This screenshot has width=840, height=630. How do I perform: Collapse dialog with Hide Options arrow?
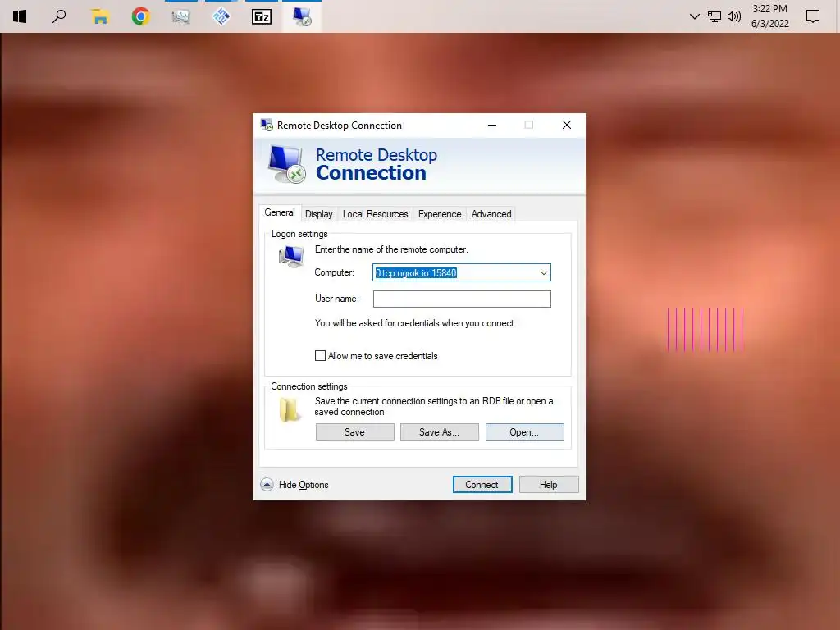pos(267,485)
